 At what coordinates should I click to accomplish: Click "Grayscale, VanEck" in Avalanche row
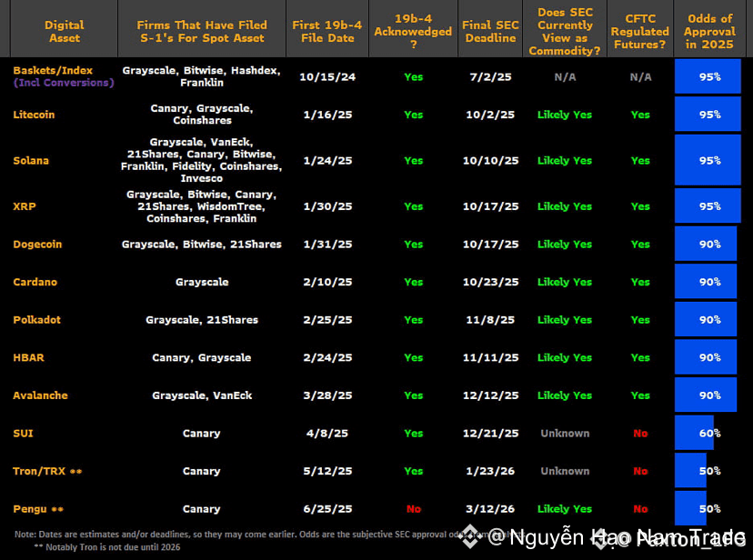point(202,395)
